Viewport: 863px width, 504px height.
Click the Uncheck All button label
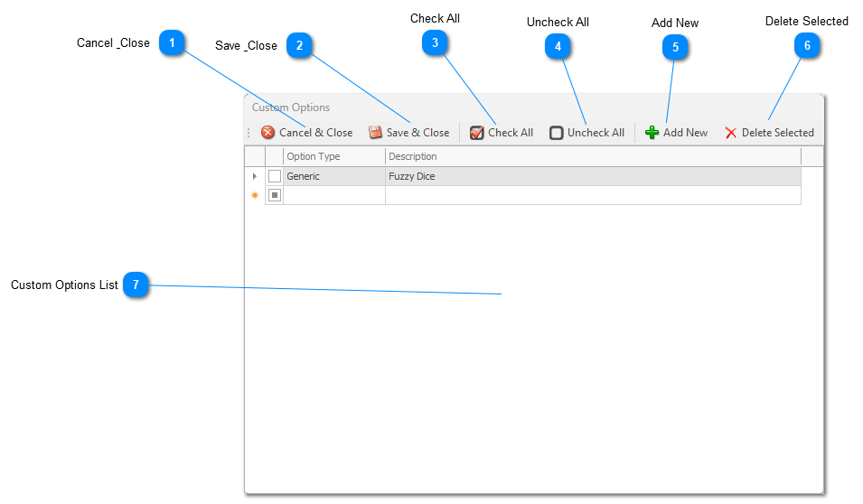[x=596, y=133]
